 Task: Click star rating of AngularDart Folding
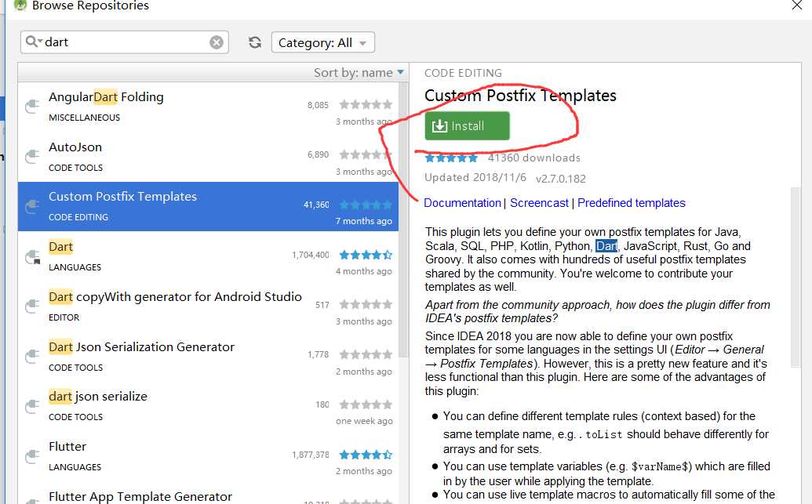point(366,104)
